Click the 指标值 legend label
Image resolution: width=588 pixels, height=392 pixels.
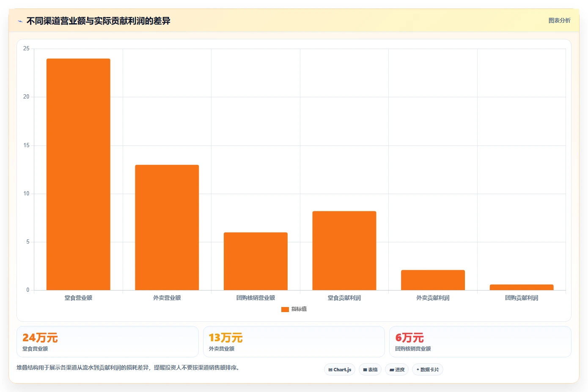[x=299, y=310]
